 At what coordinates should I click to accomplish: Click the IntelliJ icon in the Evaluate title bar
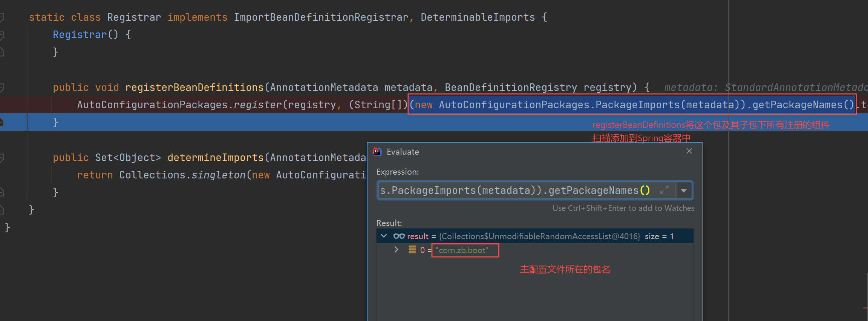point(377,152)
